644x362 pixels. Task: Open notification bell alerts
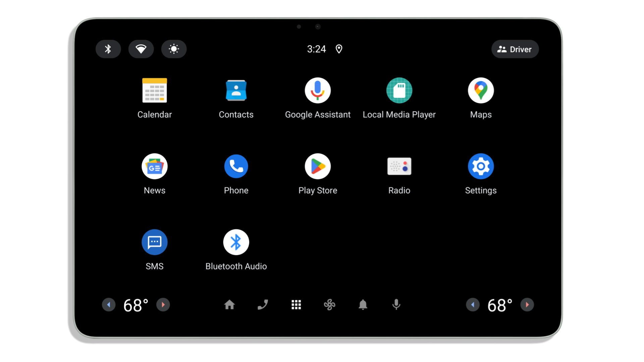click(363, 305)
